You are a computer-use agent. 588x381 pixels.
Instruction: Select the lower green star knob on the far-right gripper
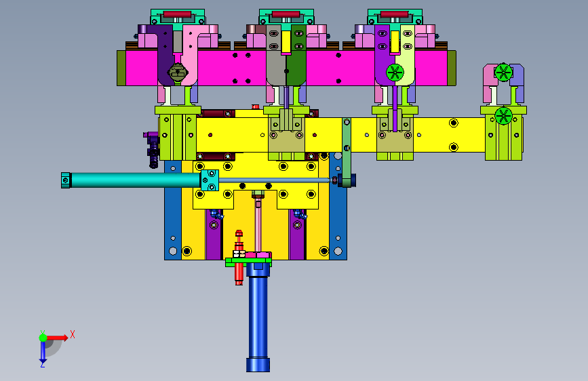[x=504, y=116]
